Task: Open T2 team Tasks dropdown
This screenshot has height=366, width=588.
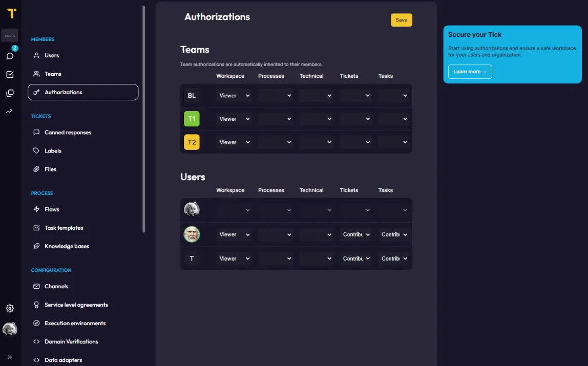Action: (393, 142)
